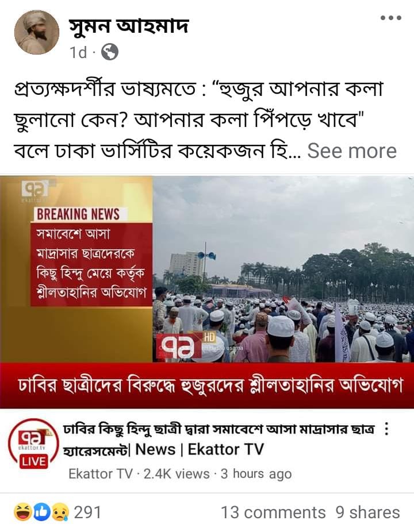View the 9 shares list

point(368,512)
